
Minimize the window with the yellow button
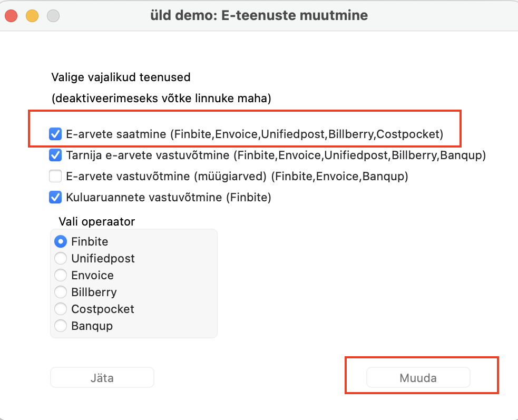click(x=32, y=16)
